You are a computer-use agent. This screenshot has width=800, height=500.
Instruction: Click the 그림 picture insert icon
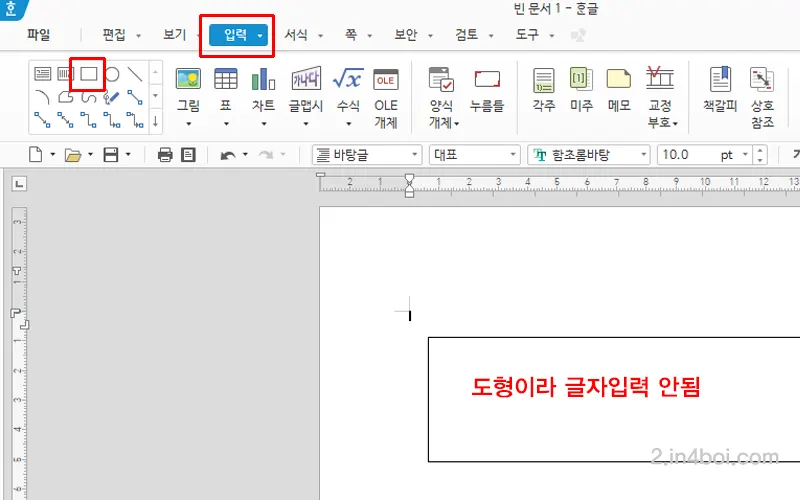pyautogui.click(x=188, y=79)
